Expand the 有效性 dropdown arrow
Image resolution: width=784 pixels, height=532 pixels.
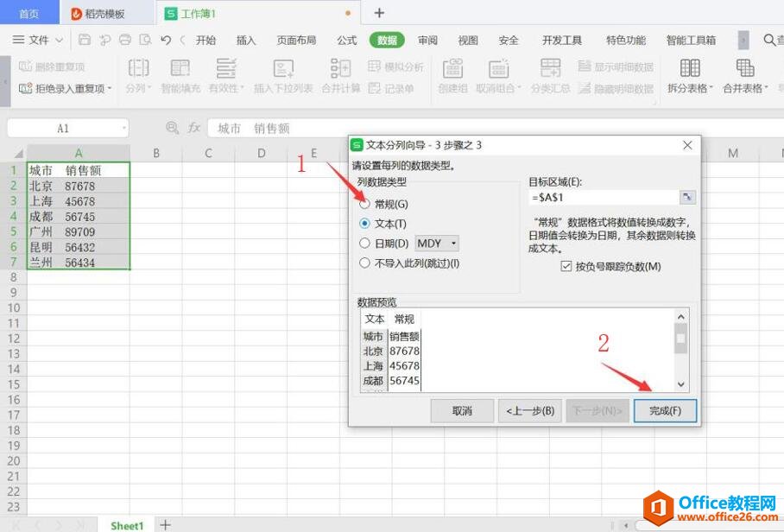click(242, 88)
